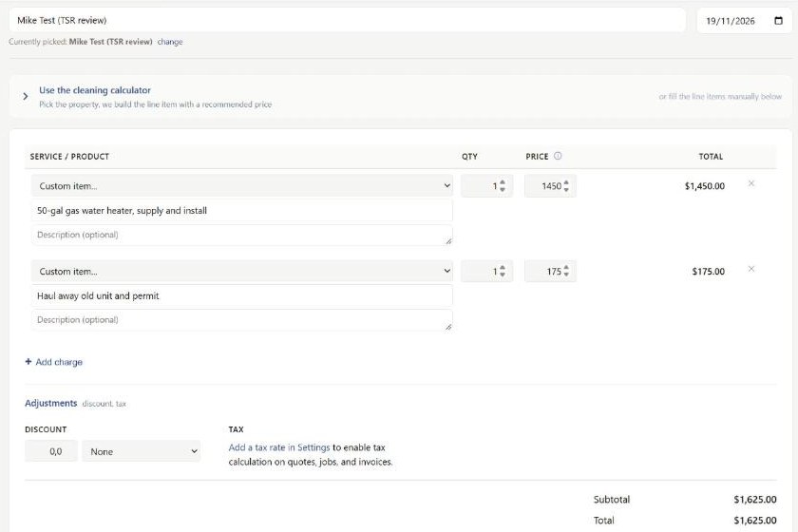The width and height of the screenshot is (798, 532).
Task: Click the Subtotal label
Action: pyautogui.click(x=611, y=500)
